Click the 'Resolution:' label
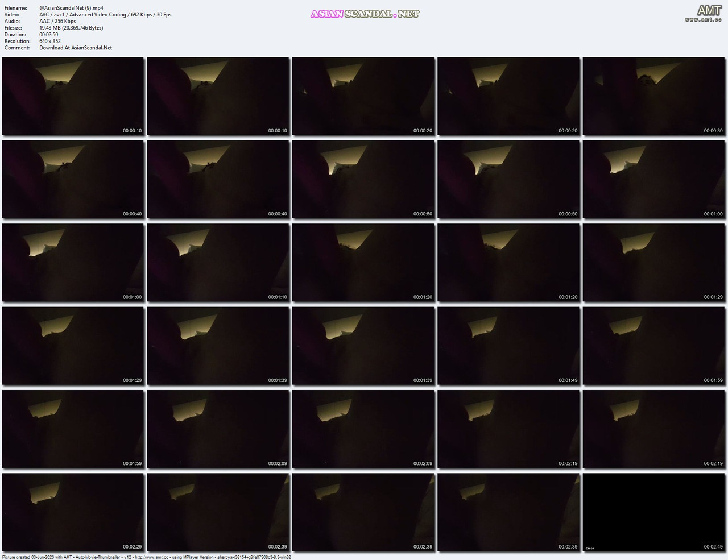 [x=17, y=42]
